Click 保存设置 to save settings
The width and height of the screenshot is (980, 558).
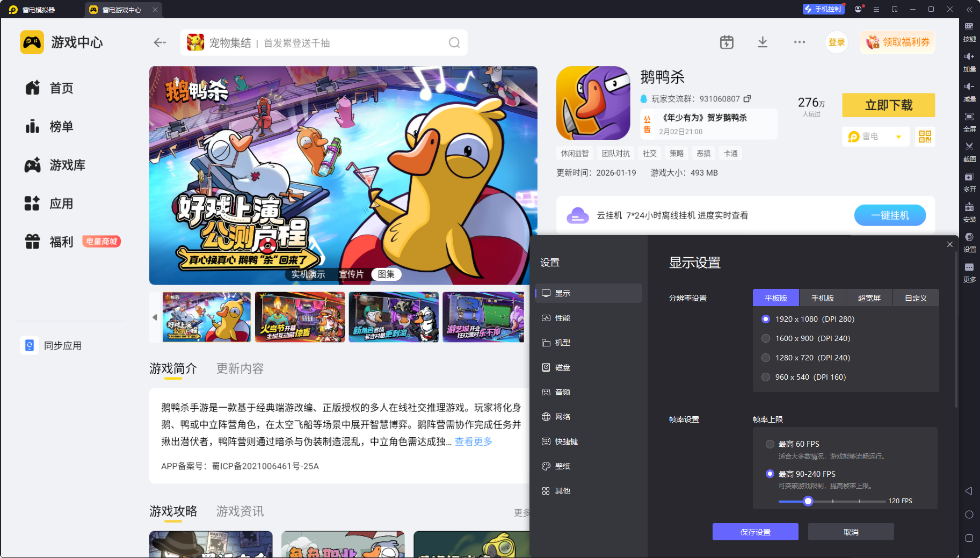[x=756, y=532]
